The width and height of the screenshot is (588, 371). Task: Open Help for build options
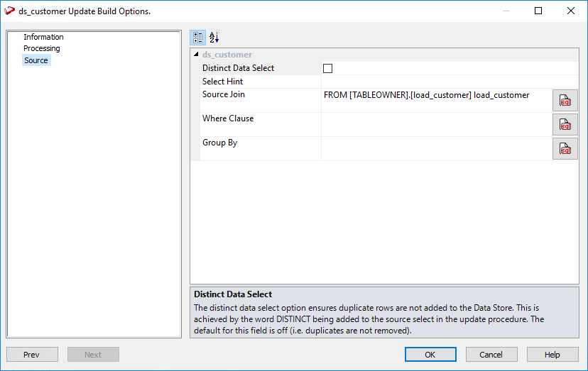[x=552, y=355]
